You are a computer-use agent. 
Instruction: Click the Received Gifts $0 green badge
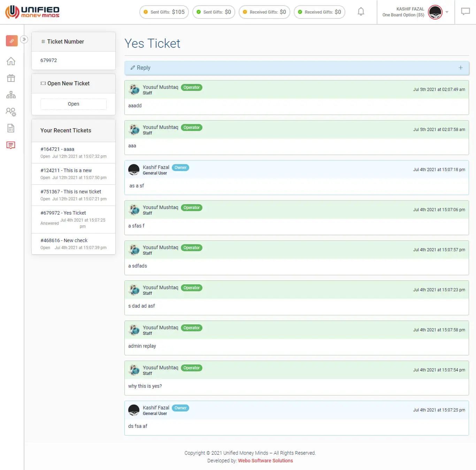[320, 12]
